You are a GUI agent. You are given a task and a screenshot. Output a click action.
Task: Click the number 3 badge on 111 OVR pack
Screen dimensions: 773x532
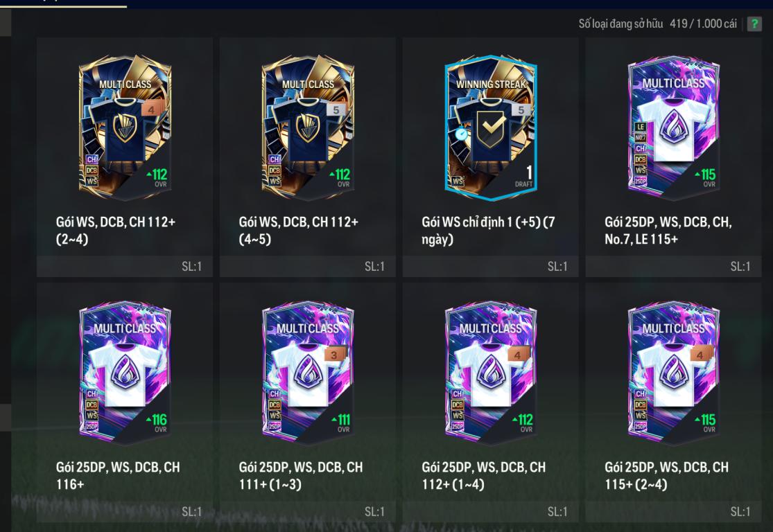[335, 355]
